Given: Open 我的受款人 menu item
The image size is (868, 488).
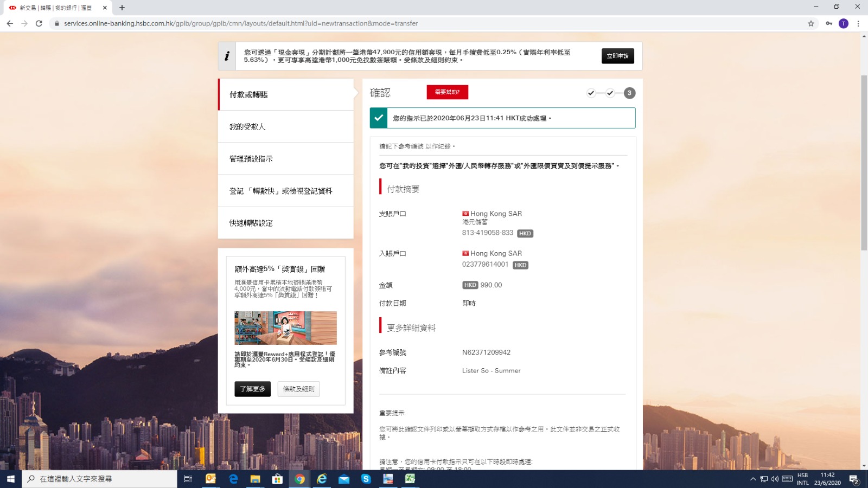Looking at the screenshot, I should (x=247, y=127).
